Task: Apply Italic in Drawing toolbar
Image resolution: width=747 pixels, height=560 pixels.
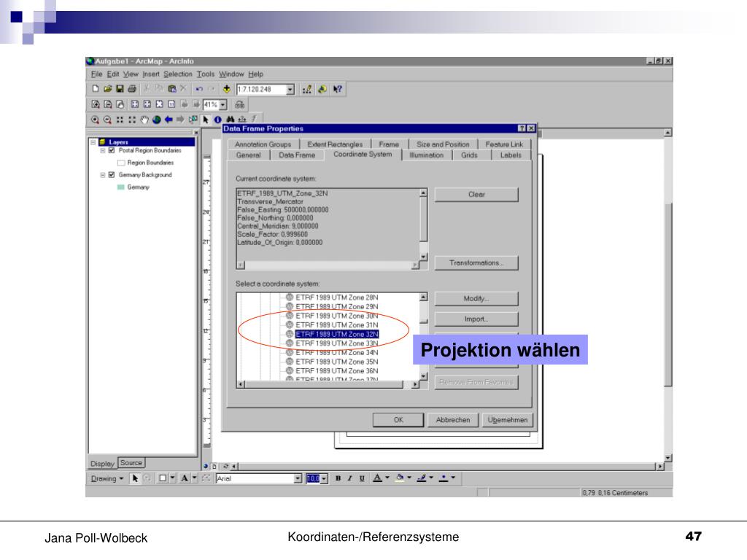Action: (349, 478)
